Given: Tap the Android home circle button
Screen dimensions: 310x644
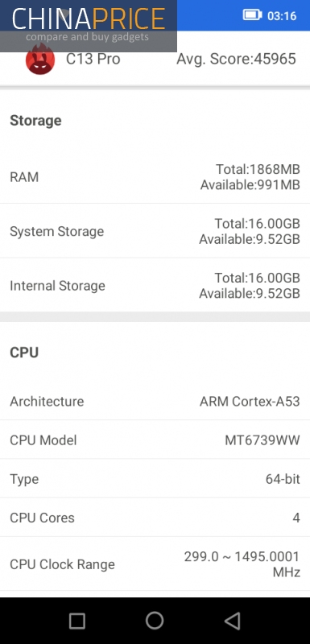Looking at the screenshot, I should (155, 621).
